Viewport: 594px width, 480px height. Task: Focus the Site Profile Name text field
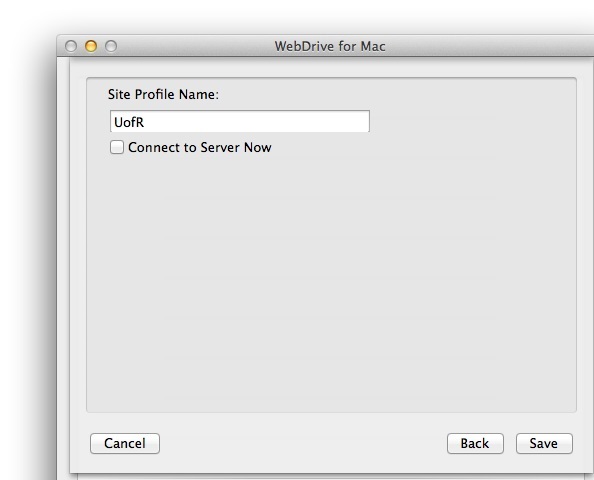[x=240, y=121]
